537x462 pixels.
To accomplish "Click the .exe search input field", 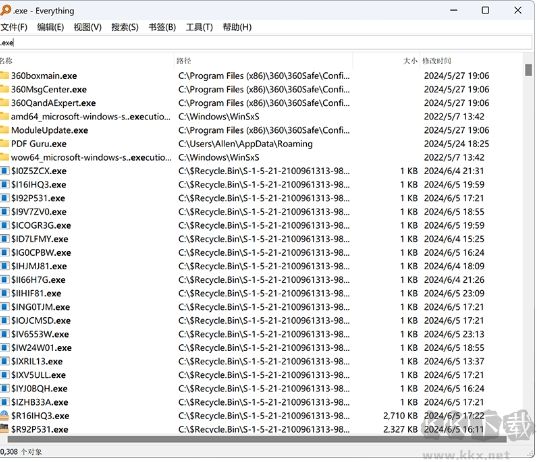I will point(266,43).
